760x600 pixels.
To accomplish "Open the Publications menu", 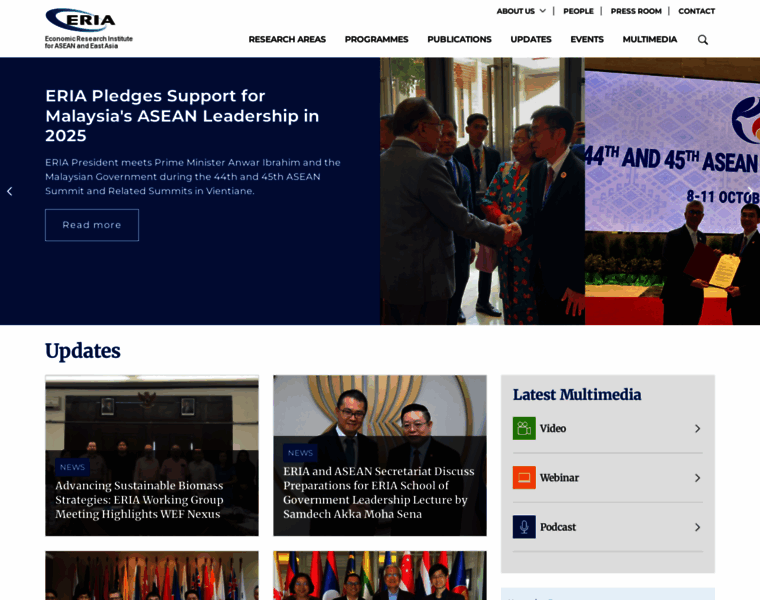I will (x=459, y=39).
